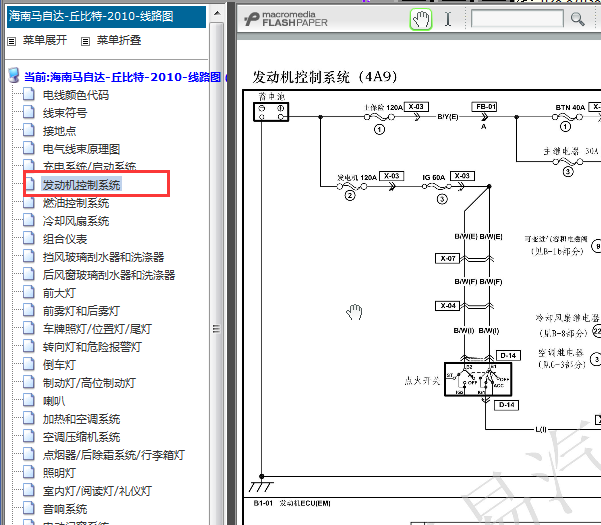This screenshot has height=525, width=601.
Task: Open 喇叭 tree item
Action: point(54,401)
